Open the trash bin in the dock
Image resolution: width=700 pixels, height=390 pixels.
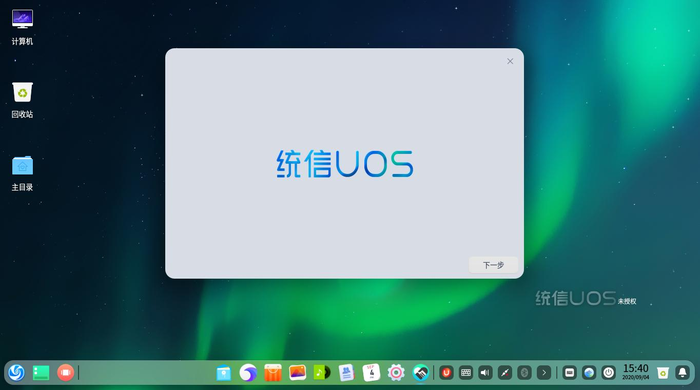tap(663, 373)
